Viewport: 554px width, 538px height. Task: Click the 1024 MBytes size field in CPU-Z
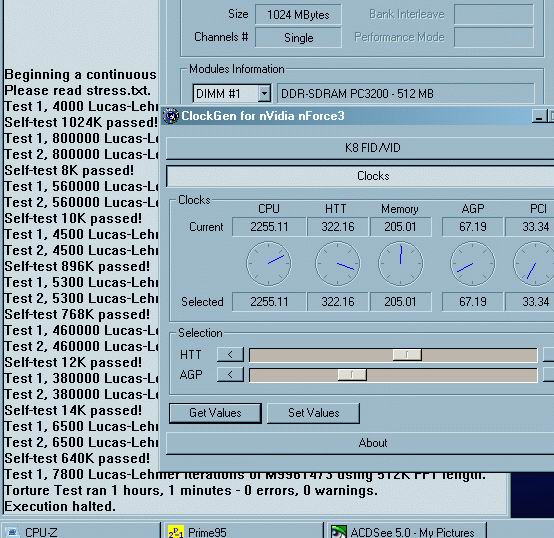click(298, 15)
